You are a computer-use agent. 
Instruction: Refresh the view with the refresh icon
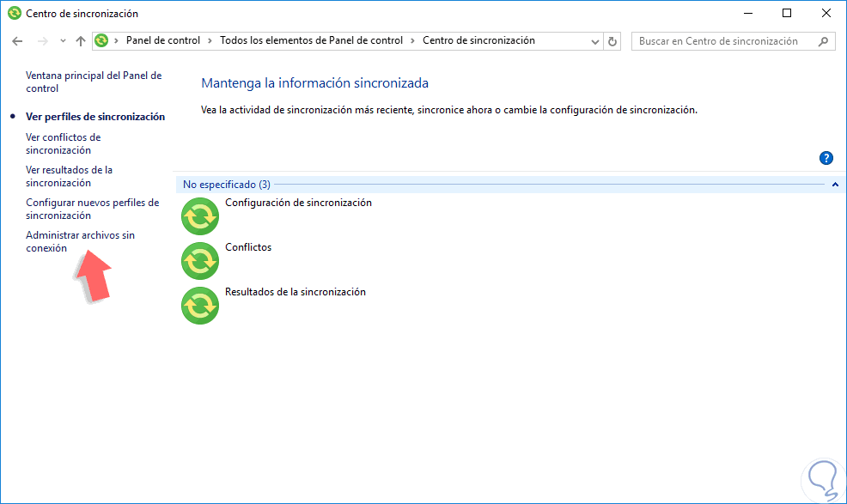(612, 40)
